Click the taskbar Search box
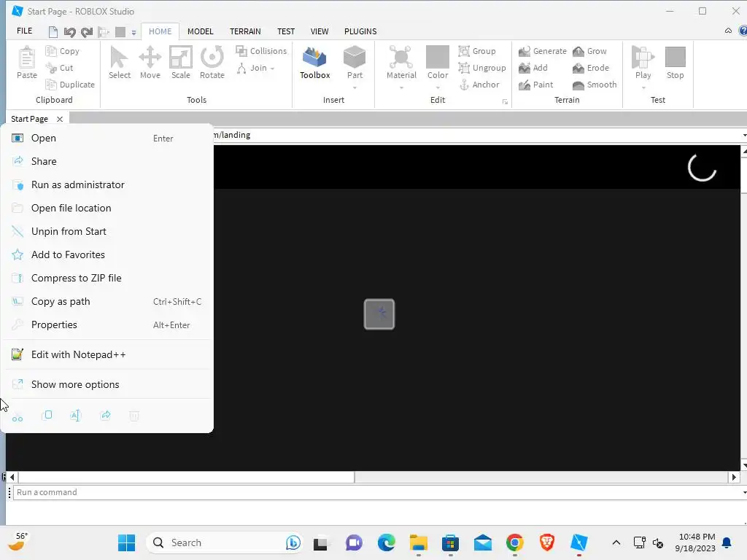 click(x=224, y=542)
